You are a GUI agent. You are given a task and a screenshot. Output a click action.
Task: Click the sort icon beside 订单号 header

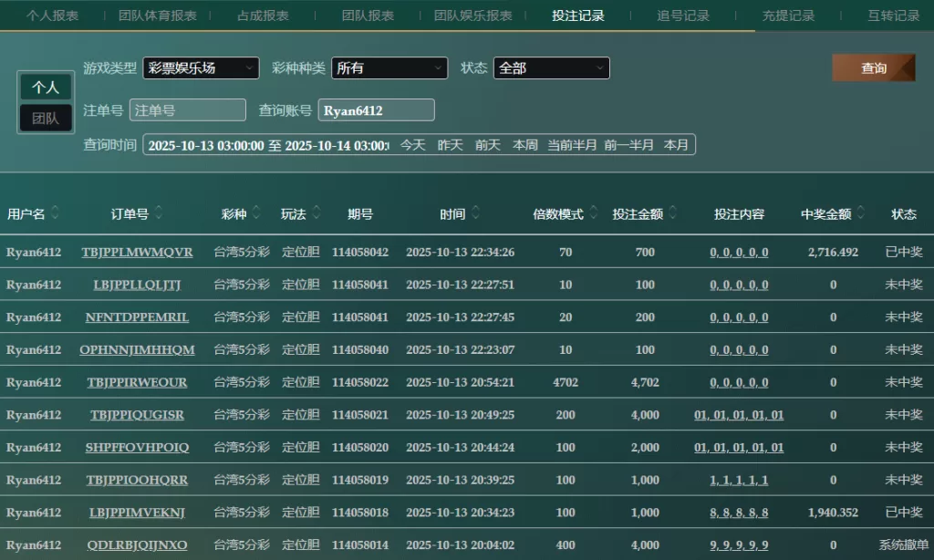click(x=159, y=213)
